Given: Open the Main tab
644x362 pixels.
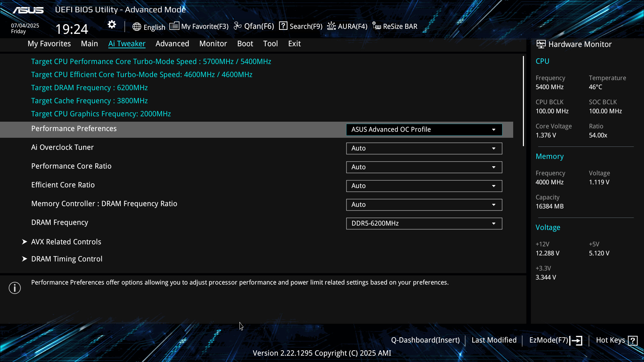Looking at the screenshot, I should 90,44.
